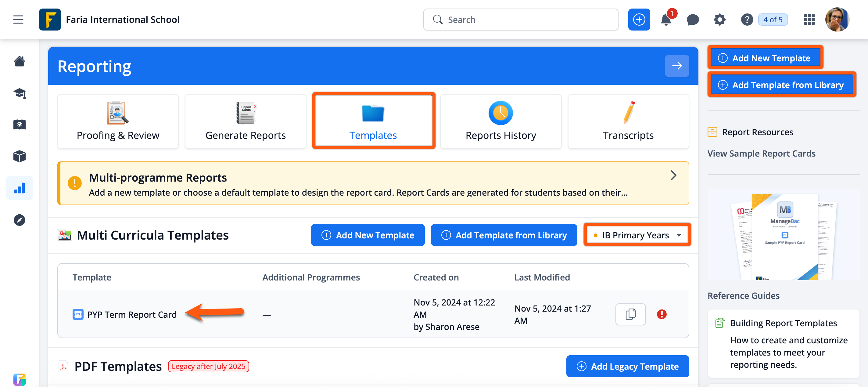Image resolution: width=868 pixels, height=387 pixels.
Task: Switch to the Generate Reports tab
Action: [x=245, y=121]
